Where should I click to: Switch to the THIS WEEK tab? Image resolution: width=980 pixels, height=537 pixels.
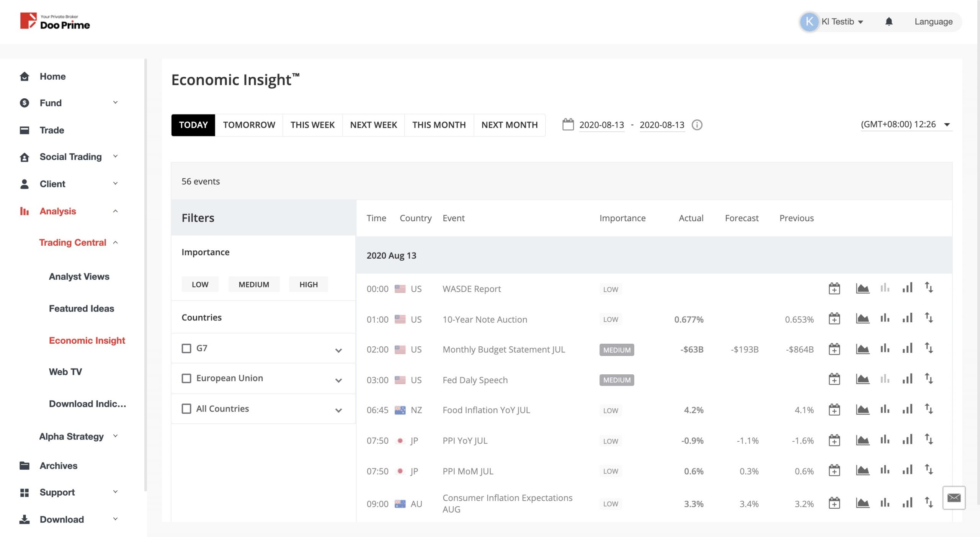(312, 125)
